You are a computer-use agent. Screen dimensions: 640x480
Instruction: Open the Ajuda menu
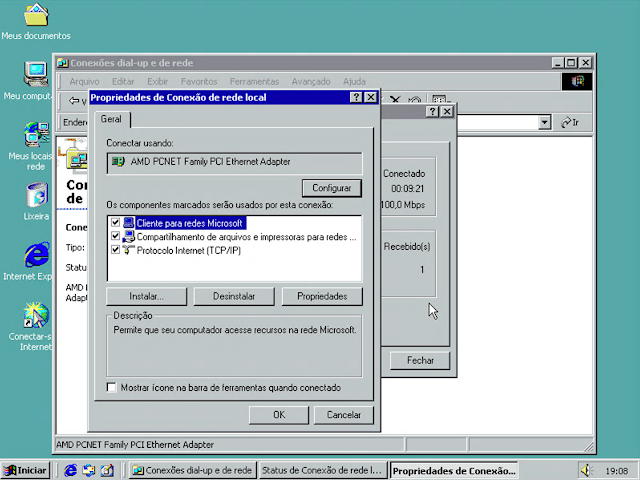(354, 82)
